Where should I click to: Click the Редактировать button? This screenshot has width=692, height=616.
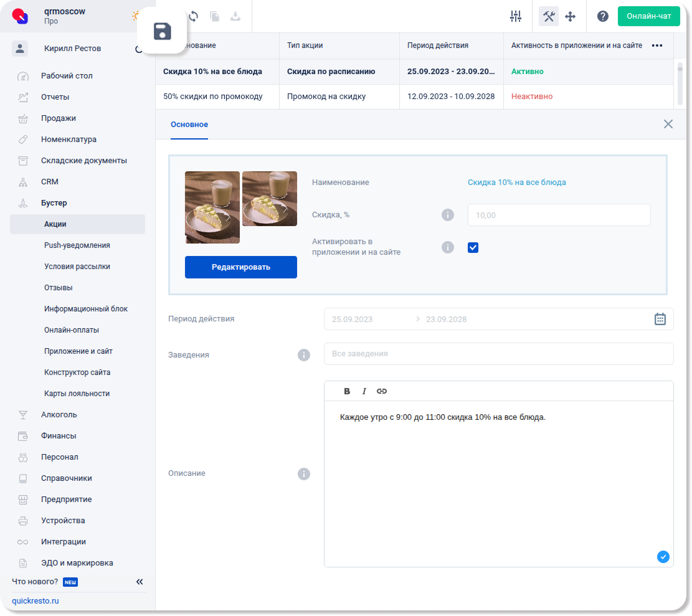pyautogui.click(x=240, y=267)
